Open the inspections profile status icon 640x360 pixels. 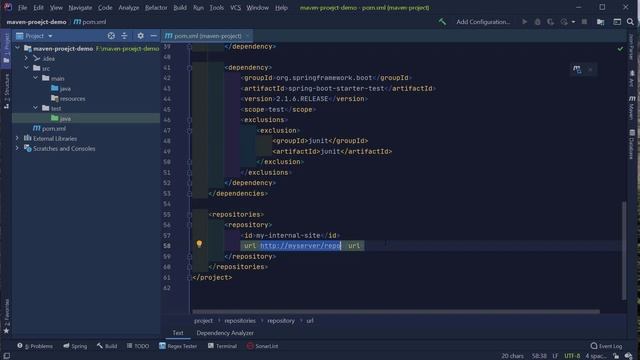pos(629,356)
